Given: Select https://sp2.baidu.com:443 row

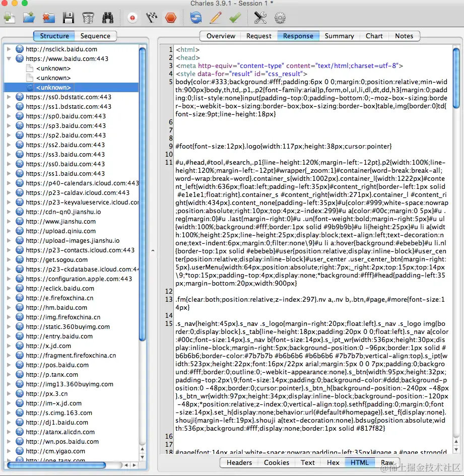Looking at the screenshot, I should [x=71, y=135].
